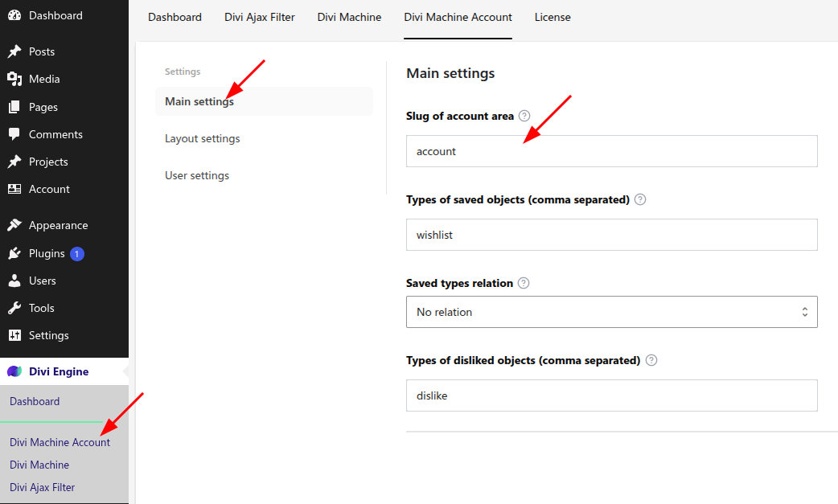Click the Account card icon
838x504 pixels.
pyautogui.click(x=14, y=189)
